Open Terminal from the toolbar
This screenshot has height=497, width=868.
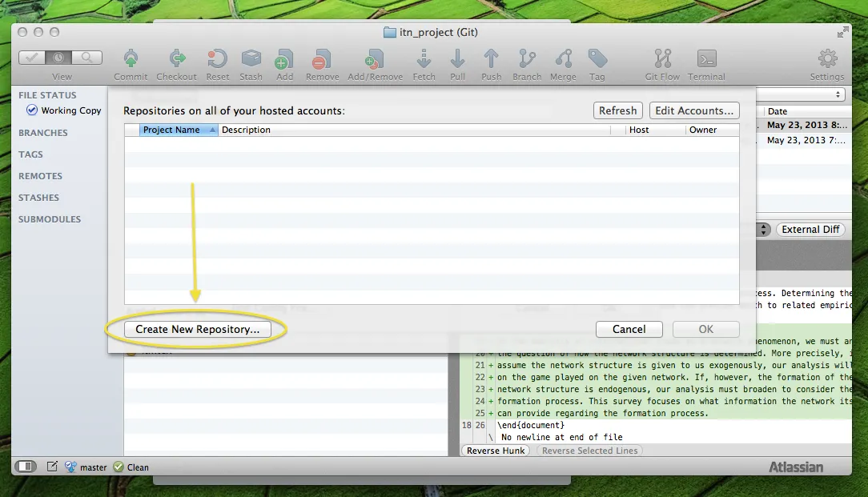(x=706, y=60)
